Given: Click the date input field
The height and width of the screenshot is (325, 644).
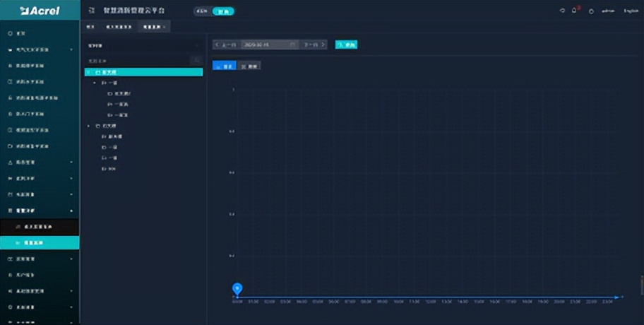Looking at the screenshot, I should coord(265,45).
